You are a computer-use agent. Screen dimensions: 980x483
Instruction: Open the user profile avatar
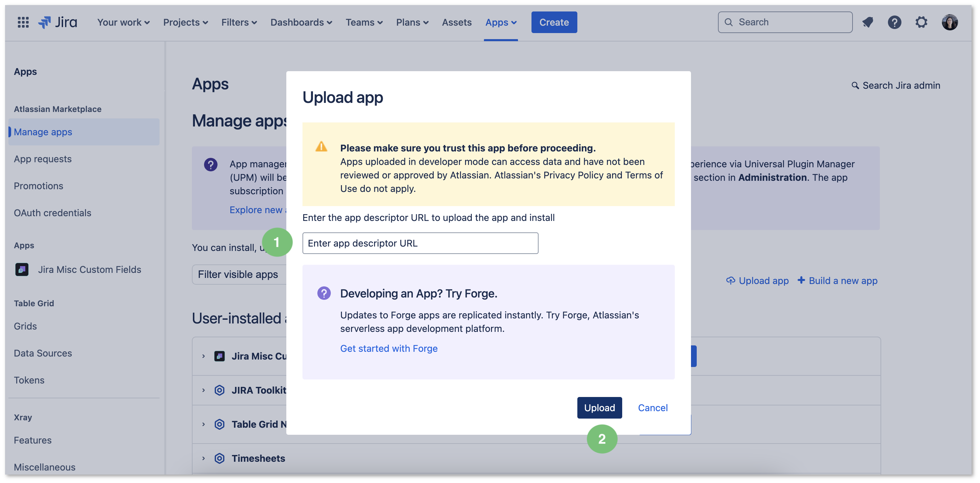coord(950,22)
